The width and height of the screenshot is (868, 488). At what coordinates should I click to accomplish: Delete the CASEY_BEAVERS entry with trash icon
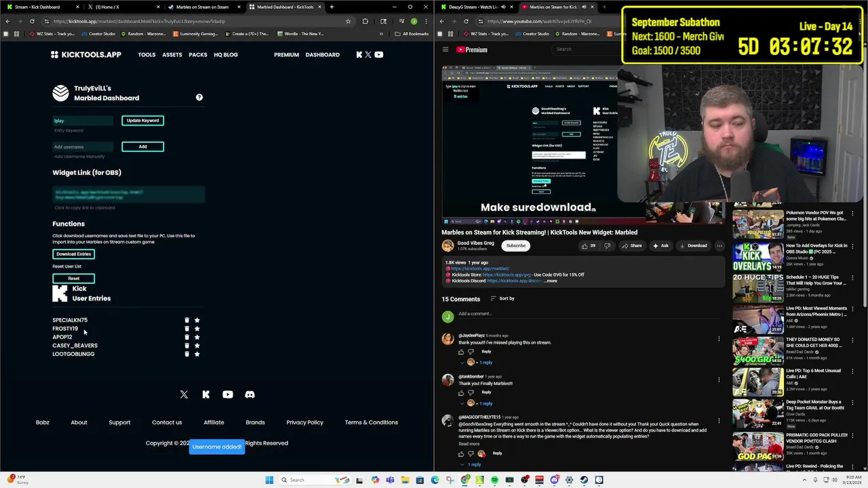[x=187, y=346]
